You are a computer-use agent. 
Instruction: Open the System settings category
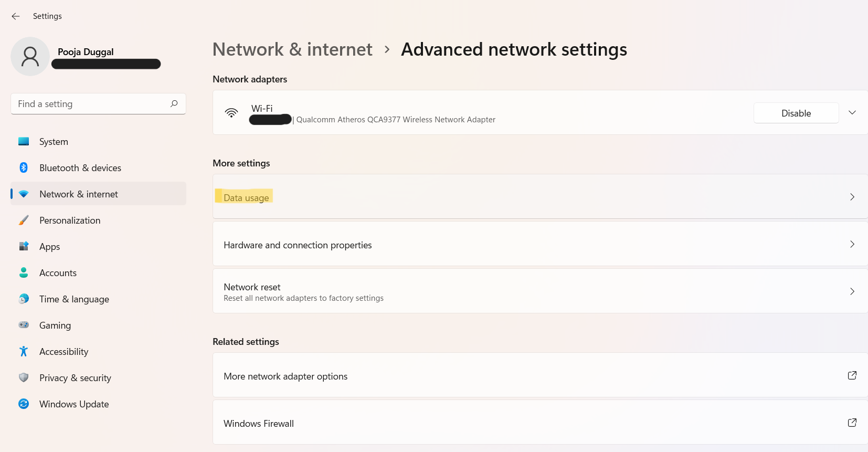point(54,142)
